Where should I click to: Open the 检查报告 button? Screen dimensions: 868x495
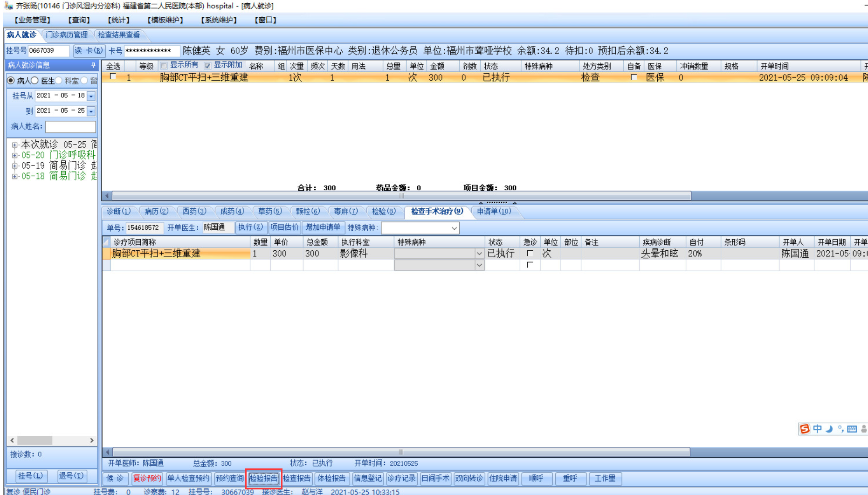297,478
